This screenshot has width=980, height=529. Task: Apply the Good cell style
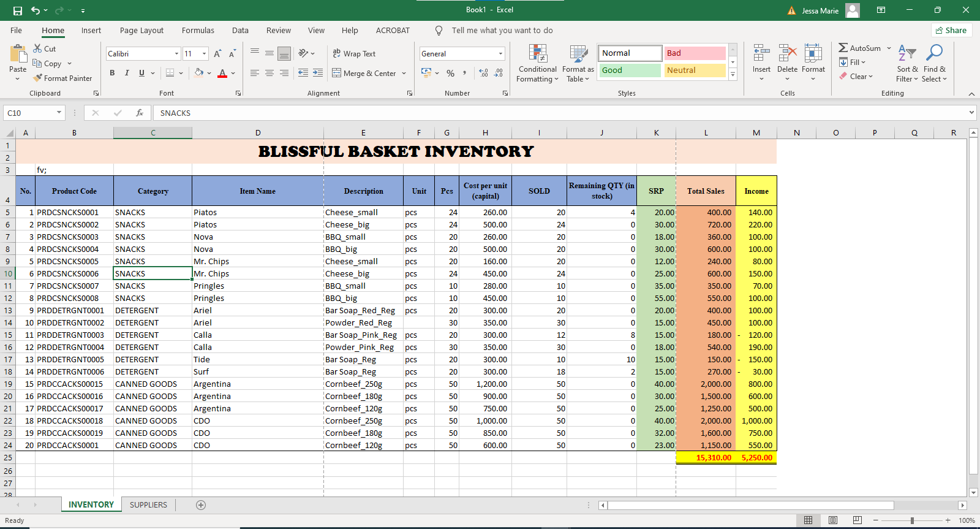(630, 70)
